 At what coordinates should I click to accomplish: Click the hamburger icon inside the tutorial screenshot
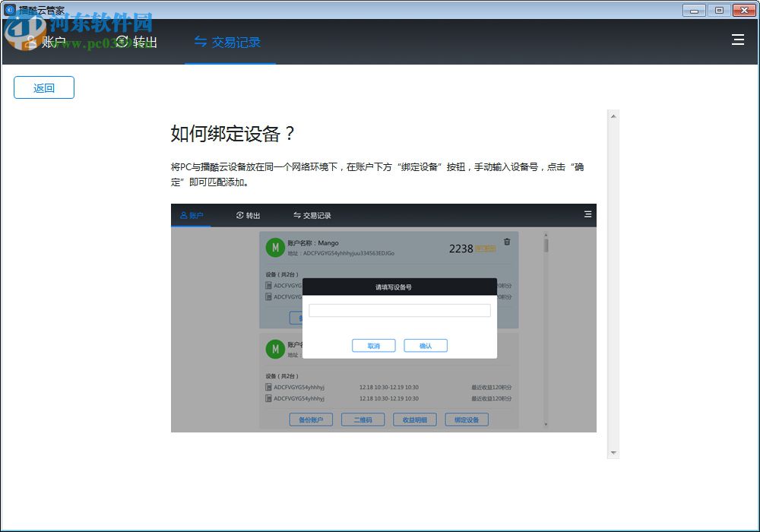point(587,215)
